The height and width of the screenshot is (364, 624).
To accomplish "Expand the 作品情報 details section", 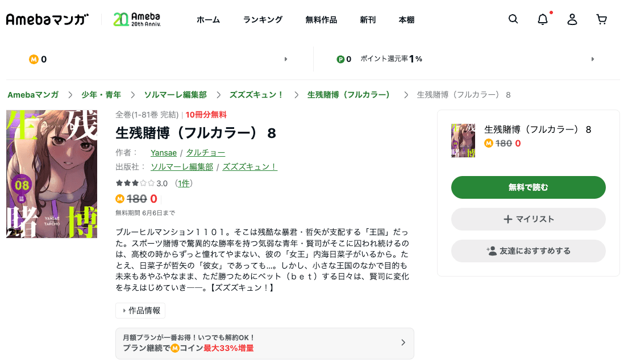I will (x=140, y=311).
